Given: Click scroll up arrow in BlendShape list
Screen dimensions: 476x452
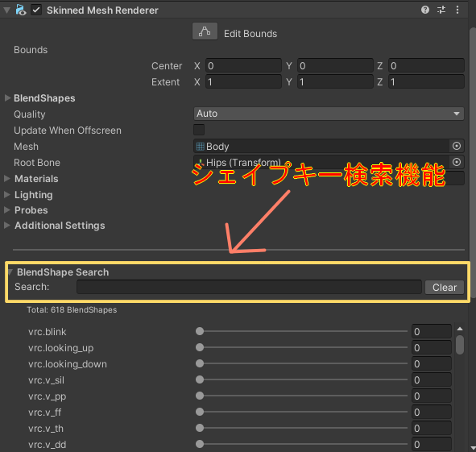Looking at the screenshot, I should pos(460,329).
